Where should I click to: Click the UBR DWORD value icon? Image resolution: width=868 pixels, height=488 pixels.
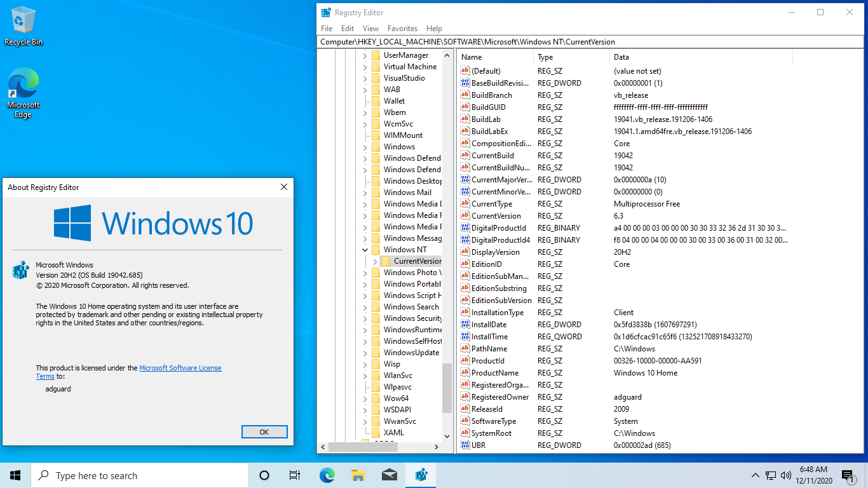[465, 445]
